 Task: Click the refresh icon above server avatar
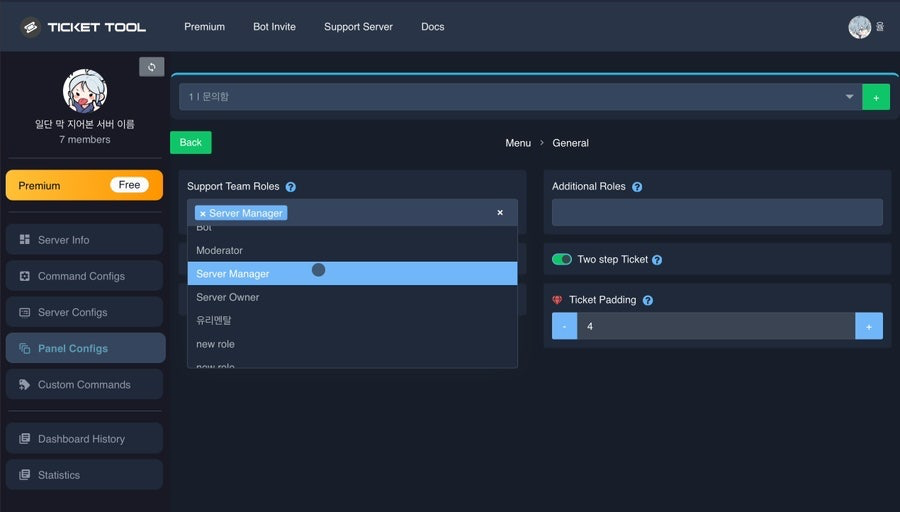click(152, 67)
